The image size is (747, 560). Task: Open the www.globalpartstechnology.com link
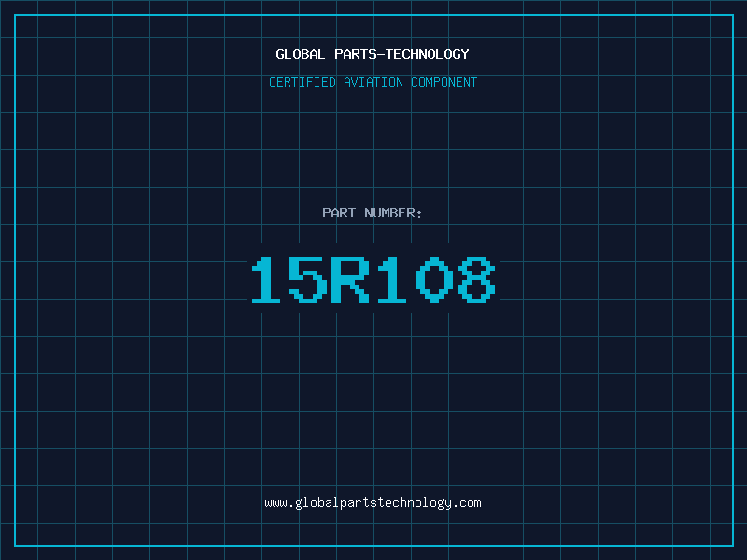pyautogui.click(x=373, y=503)
